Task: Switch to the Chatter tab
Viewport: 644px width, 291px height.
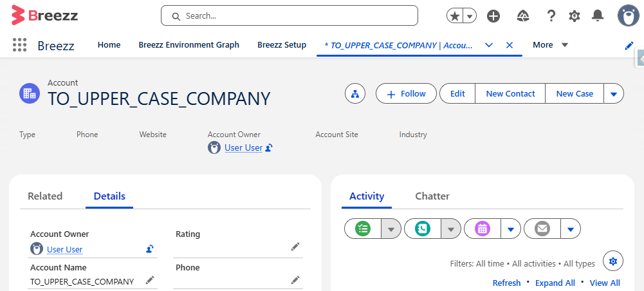Action: (432, 196)
